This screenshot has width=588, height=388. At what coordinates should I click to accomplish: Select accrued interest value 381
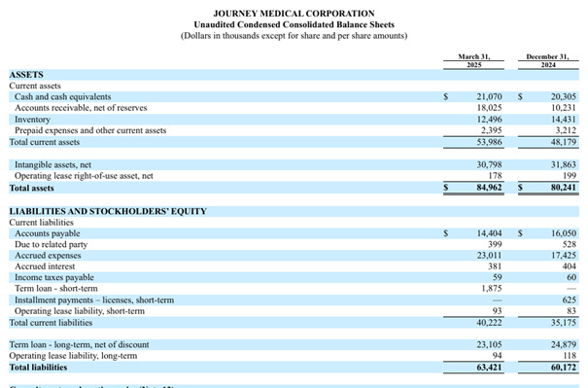tap(495, 266)
